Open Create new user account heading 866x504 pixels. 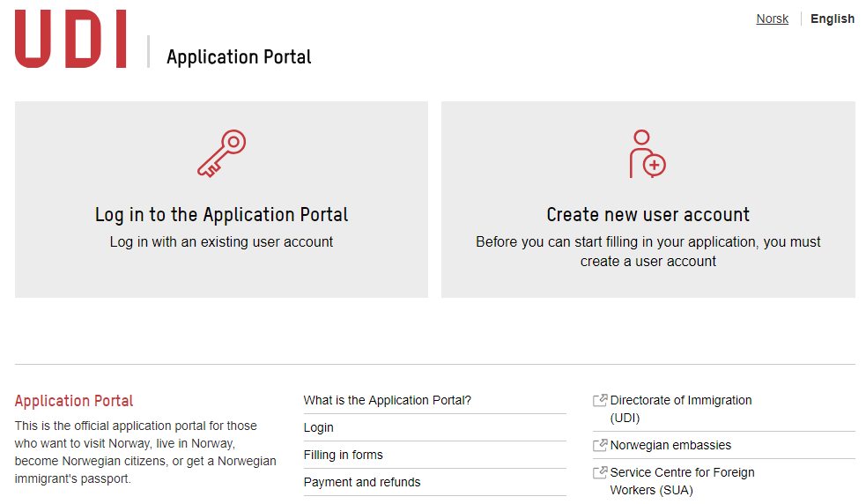[648, 214]
